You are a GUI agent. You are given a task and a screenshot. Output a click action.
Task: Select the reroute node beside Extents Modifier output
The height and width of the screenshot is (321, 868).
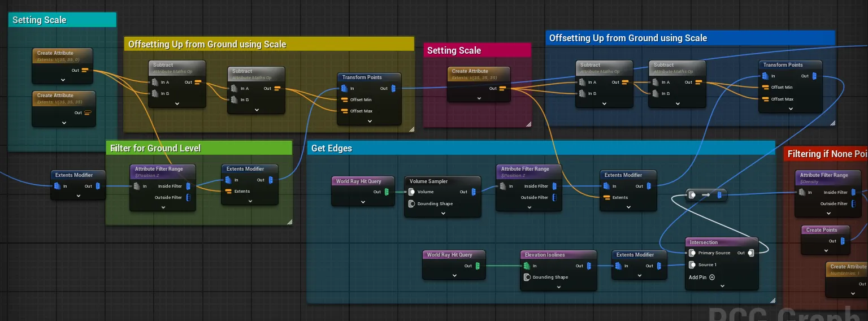(x=706, y=195)
